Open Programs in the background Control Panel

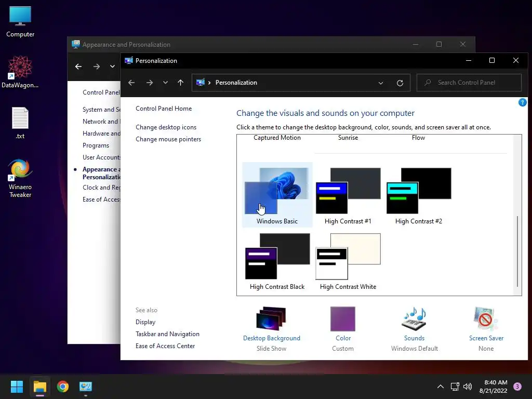pyautogui.click(x=96, y=145)
